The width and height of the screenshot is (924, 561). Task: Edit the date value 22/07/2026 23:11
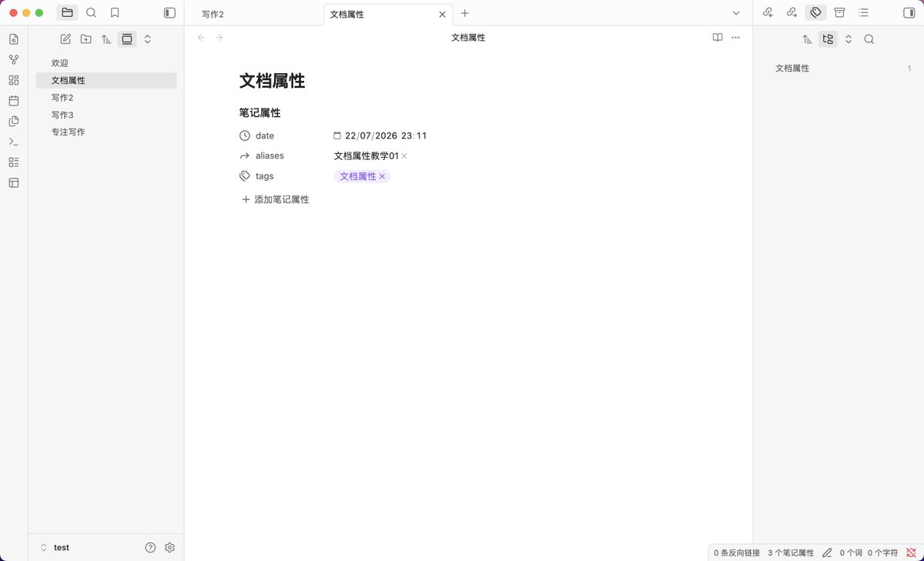coord(386,135)
